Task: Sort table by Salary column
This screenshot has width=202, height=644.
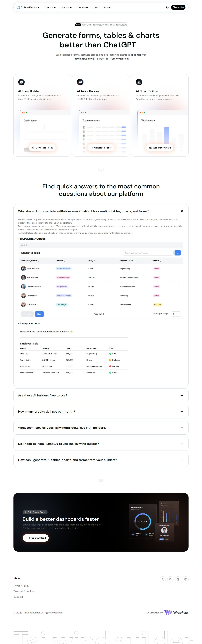Action: click(x=92, y=261)
